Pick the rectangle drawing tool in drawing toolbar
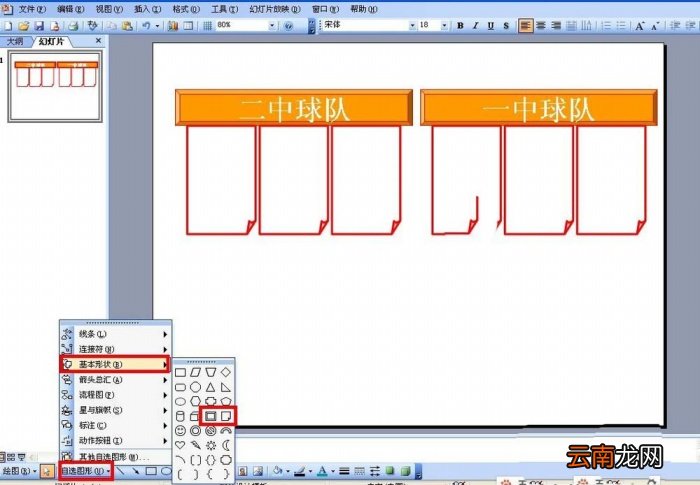700x485 pixels. click(151, 471)
